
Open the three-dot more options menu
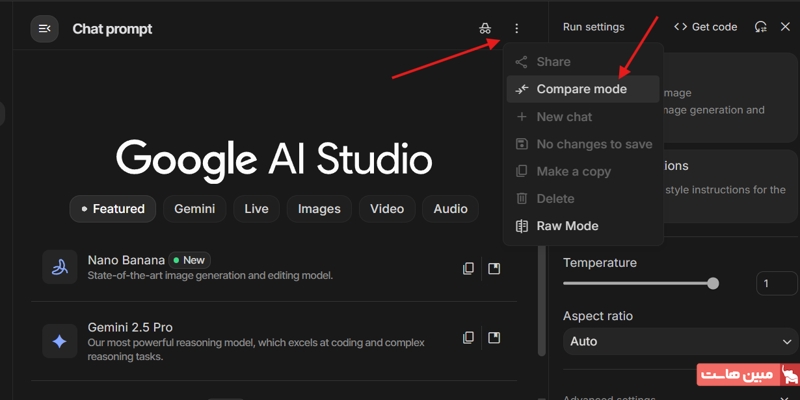[516, 29]
